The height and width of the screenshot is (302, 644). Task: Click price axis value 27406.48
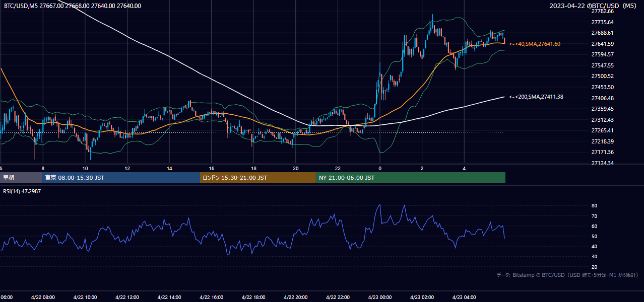coord(602,98)
